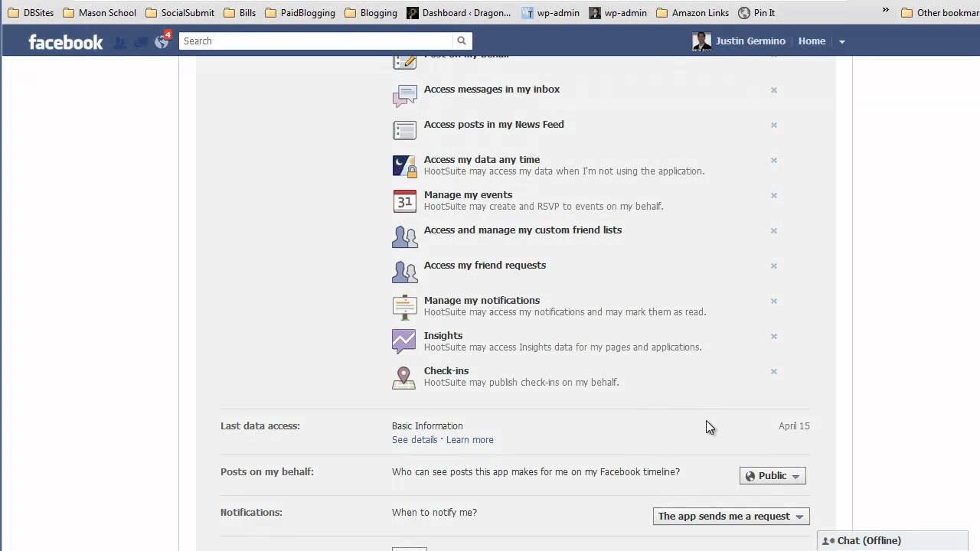Remove Insights permission
The height and width of the screenshot is (551, 980).
point(774,337)
